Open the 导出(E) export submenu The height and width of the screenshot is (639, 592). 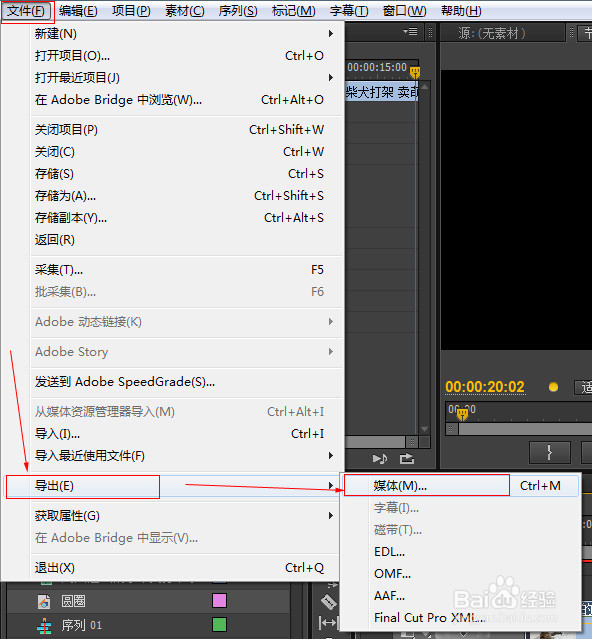172,486
